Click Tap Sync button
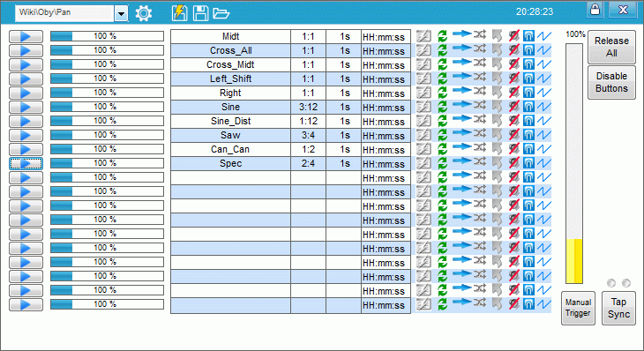644x351 pixels. click(618, 308)
